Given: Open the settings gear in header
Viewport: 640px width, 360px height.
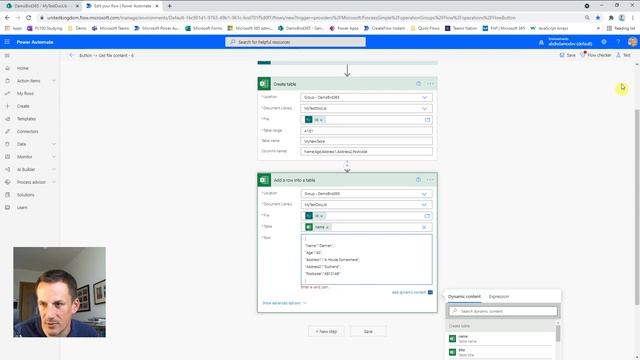Looking at the screenshot, I should click(x=604, y=42).
